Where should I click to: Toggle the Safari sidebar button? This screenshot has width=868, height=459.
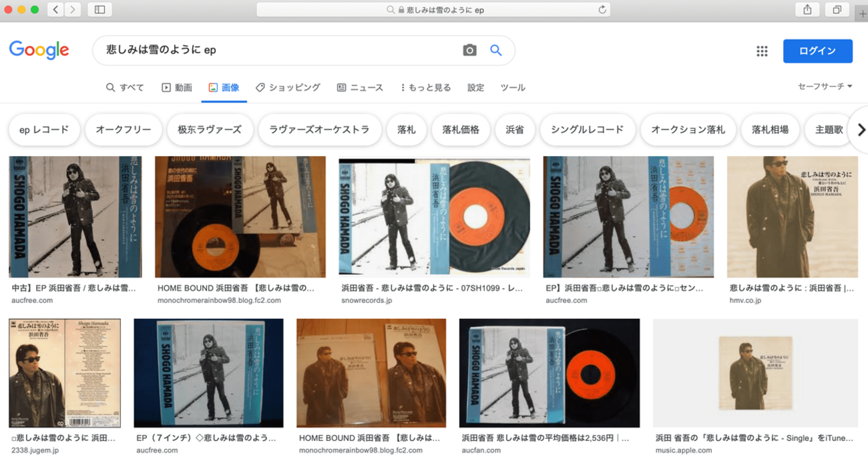click(99, 9)
